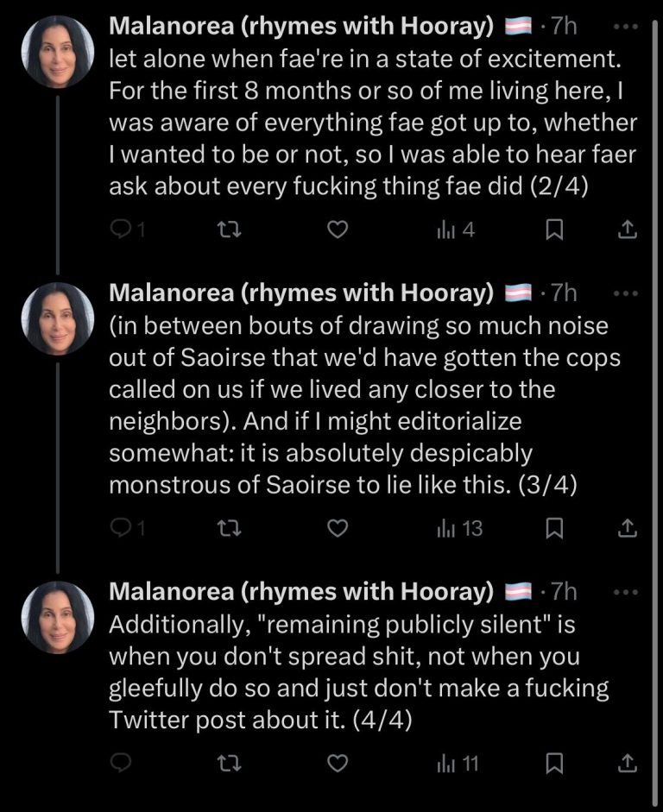Share the (4/4) tweet
This screenshot has height=812, width=663.
tap(628, 763)
